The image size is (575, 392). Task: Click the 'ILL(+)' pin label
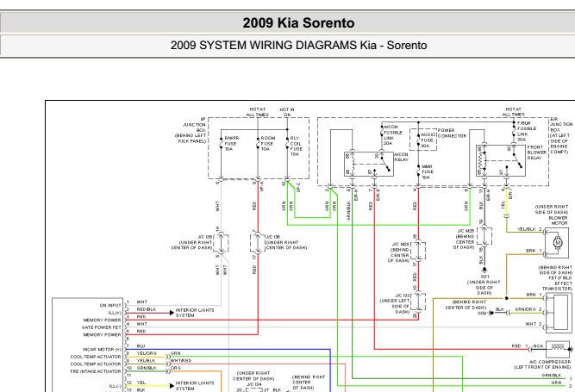(115, 313)
